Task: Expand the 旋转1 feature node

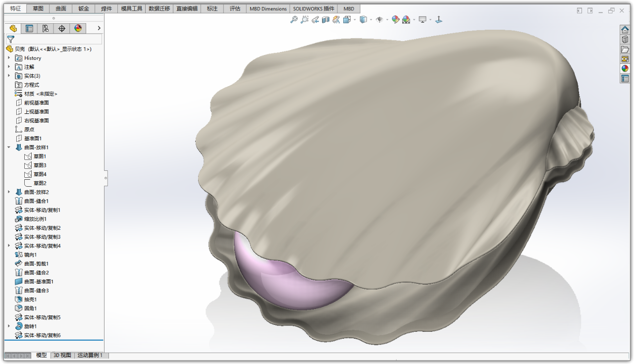Action: [8, 326]
